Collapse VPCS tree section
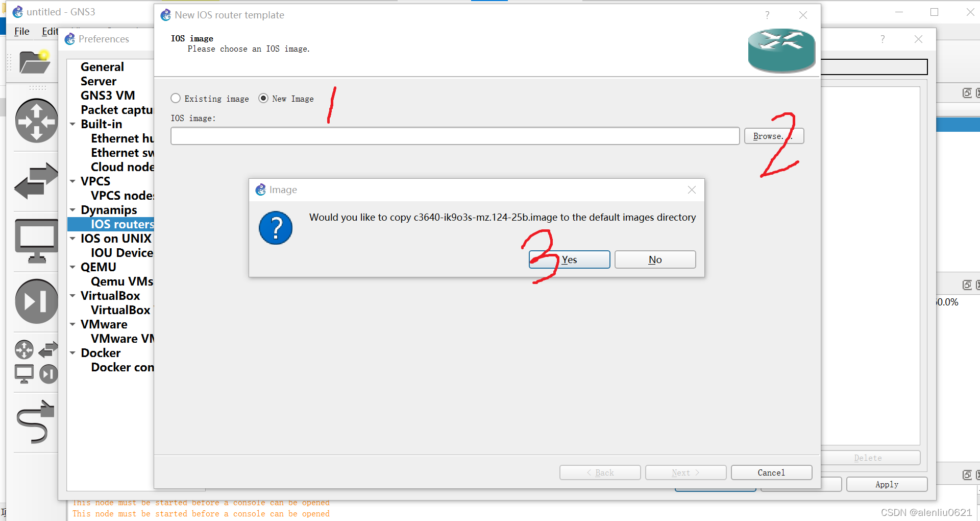The image size is (980, 521). pyautogui.click(x=73, y=181)
